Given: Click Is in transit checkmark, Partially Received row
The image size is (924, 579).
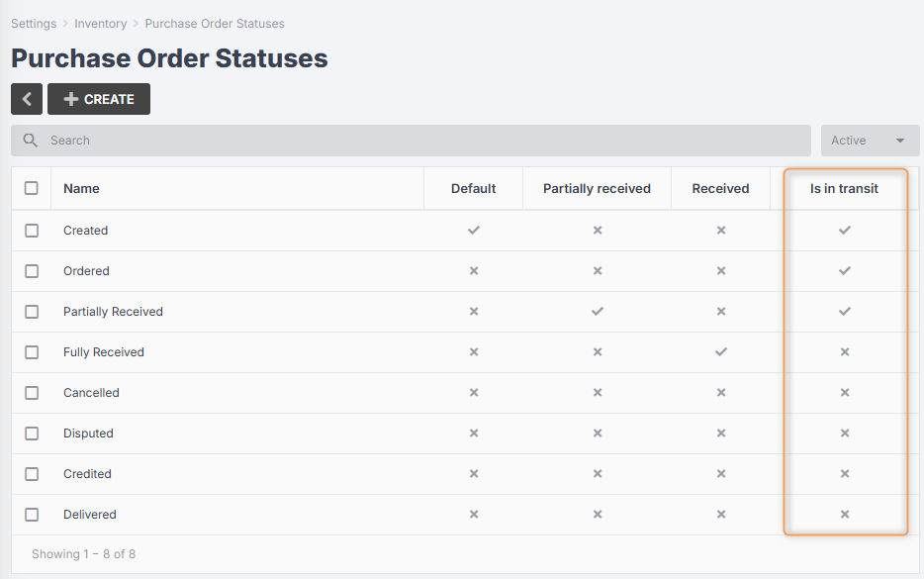Looking at the screenshot, I should [845, 312].
